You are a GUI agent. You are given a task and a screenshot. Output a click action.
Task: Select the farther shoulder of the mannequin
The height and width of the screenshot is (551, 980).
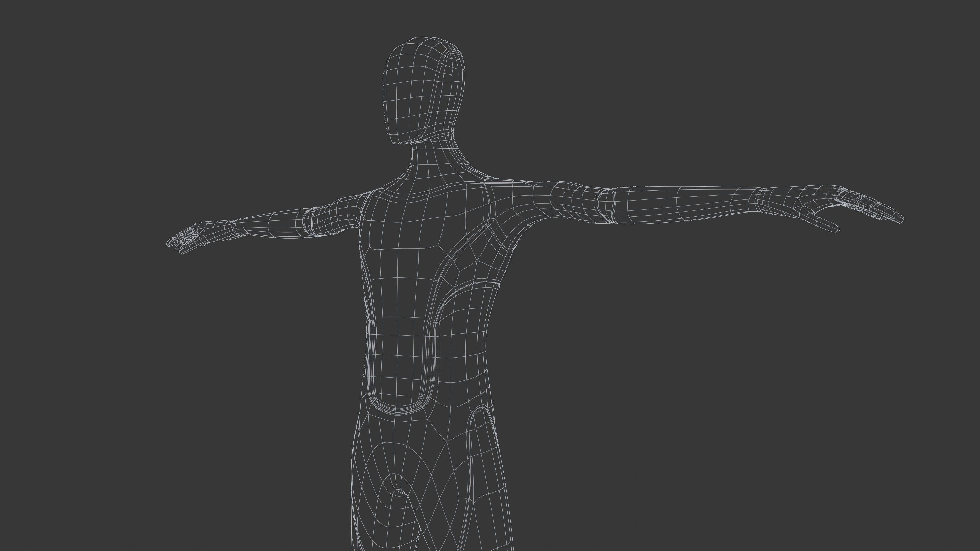pos(358,202)
